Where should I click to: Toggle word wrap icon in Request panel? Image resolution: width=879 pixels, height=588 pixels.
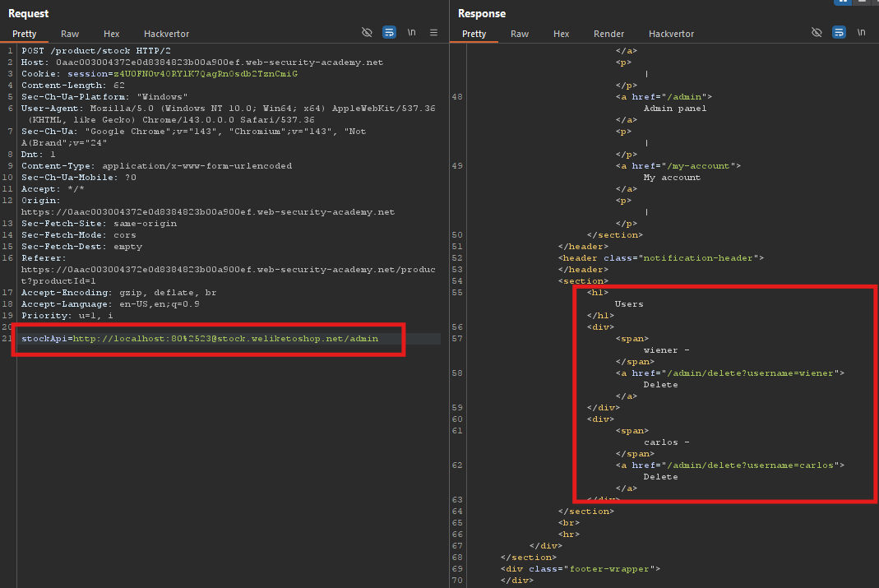[389, 33]
